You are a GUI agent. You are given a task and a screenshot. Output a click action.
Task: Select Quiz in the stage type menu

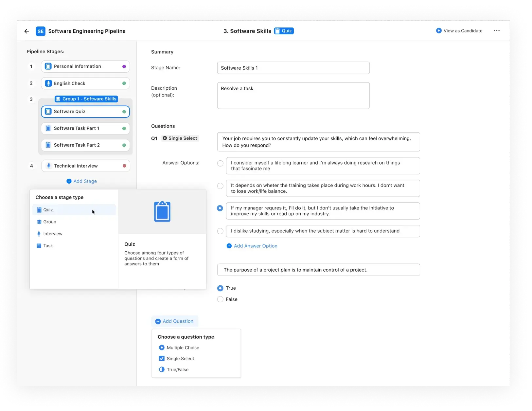(74, 210)
